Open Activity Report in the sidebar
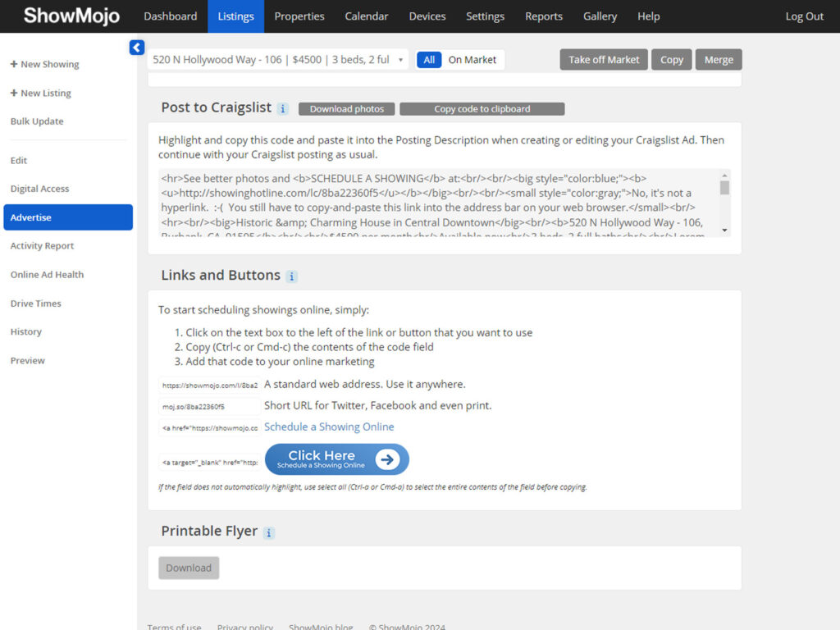The height and width of the screenshot is (630, 840). pos(42,246)
